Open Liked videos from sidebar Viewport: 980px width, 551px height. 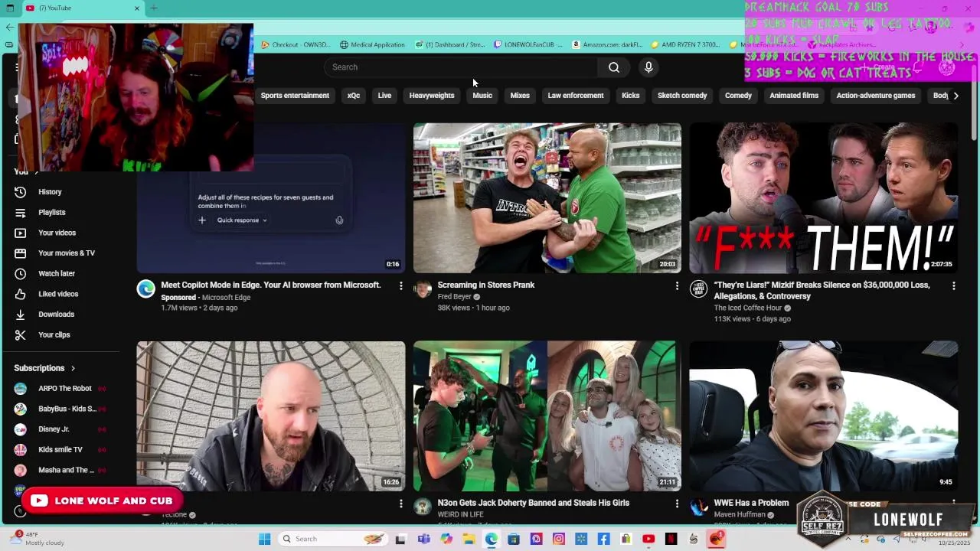point(58,294)
